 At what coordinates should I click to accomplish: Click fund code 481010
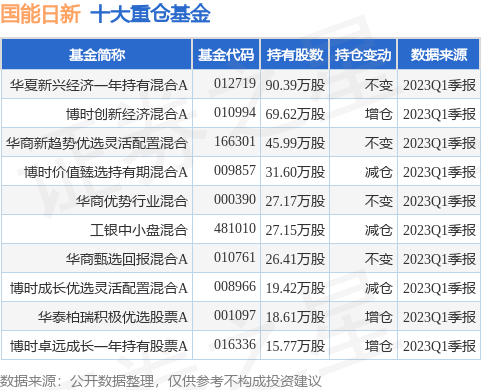235,229
